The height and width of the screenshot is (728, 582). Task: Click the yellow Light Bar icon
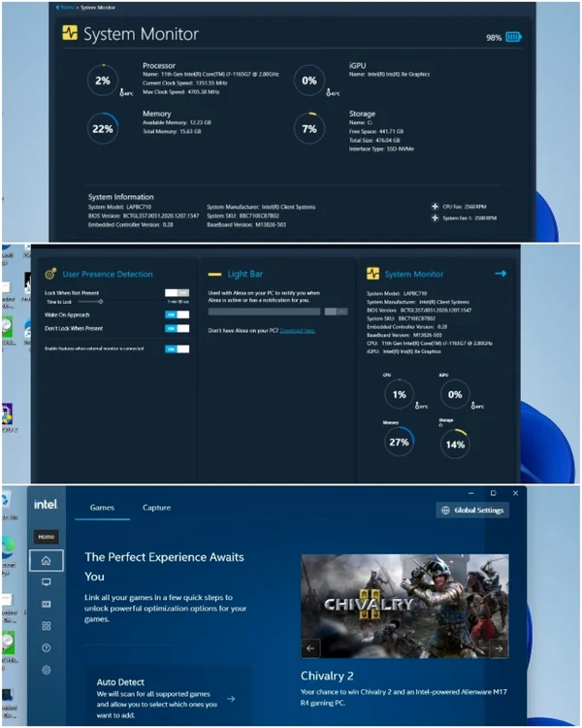click(215, 274)
